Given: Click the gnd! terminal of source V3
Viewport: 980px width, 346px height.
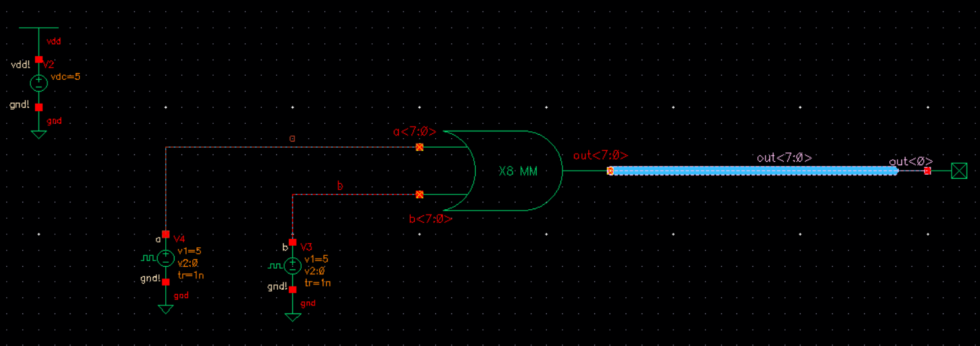Looking at the screenshot, I should pos(292,289).
